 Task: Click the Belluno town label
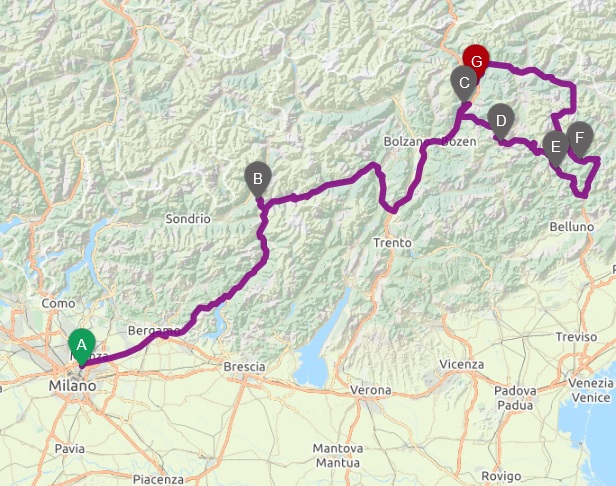(x=572, y=227)
